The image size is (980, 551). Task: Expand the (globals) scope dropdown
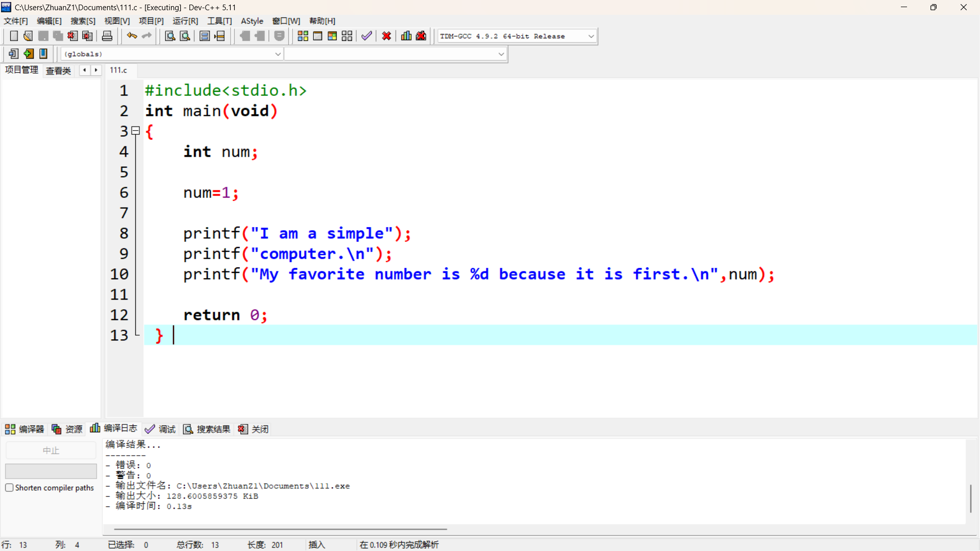click(278, 54)
